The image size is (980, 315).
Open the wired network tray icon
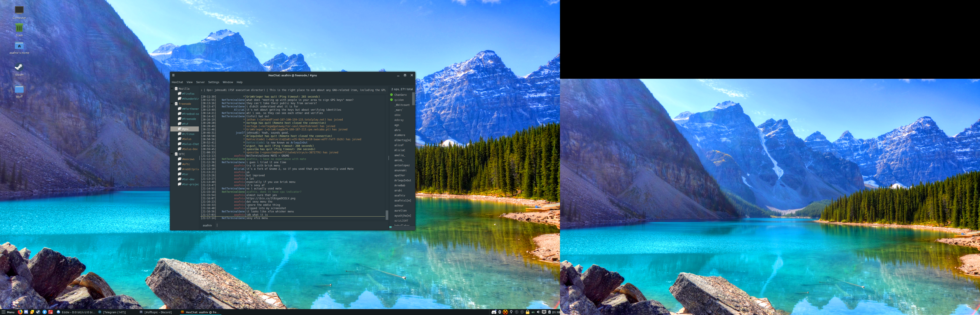[544, 312]
